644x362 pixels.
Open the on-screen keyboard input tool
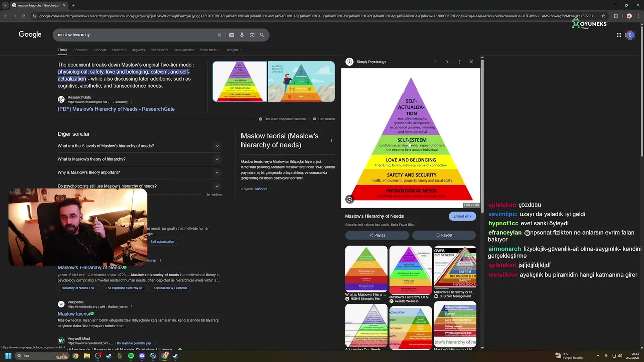click(232, 35)
